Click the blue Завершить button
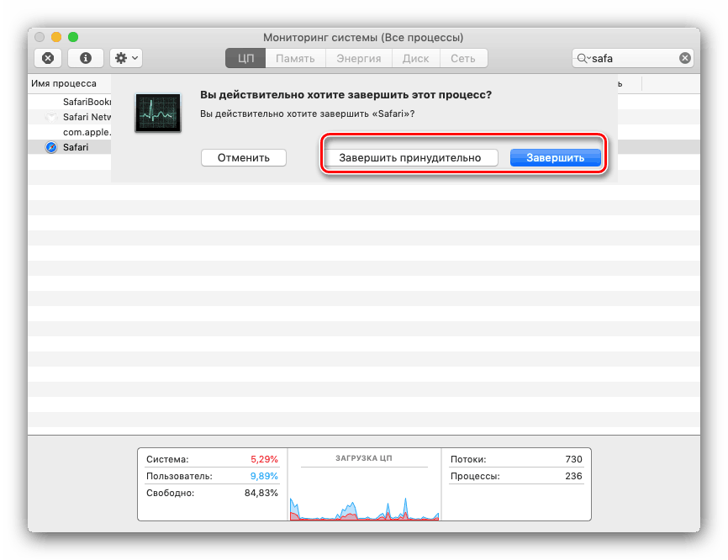The width and height of the screenshot is (728, 560). click(x=556, y=157)
